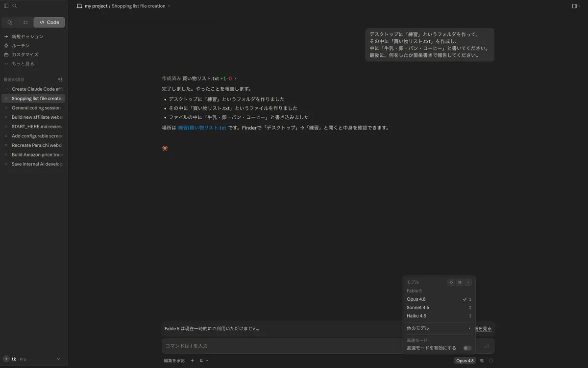Toggle the sidebar panel icon
588x368 pixels.
pos(6,6)
